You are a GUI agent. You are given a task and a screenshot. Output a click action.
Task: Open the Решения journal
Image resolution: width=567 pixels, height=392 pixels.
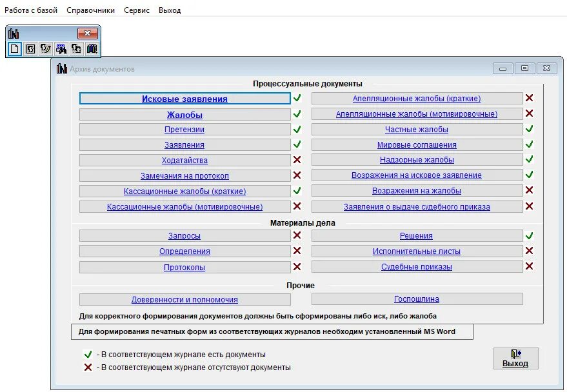pyautogui.click(x=417, y=236)
